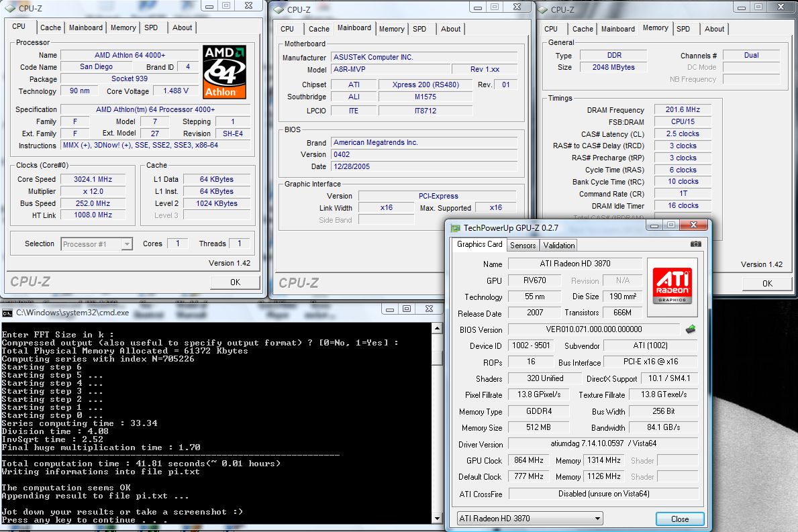Viewport: 798px width, 532px height.
Task: Click the Default Clock 777 MHz field
Action: tap(529, 476)
